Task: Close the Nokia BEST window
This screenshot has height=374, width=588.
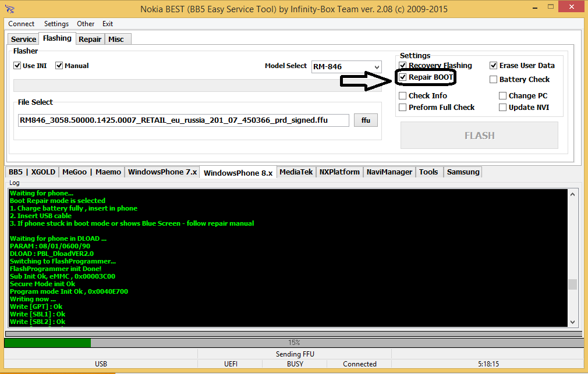Action: pos(572,6)
